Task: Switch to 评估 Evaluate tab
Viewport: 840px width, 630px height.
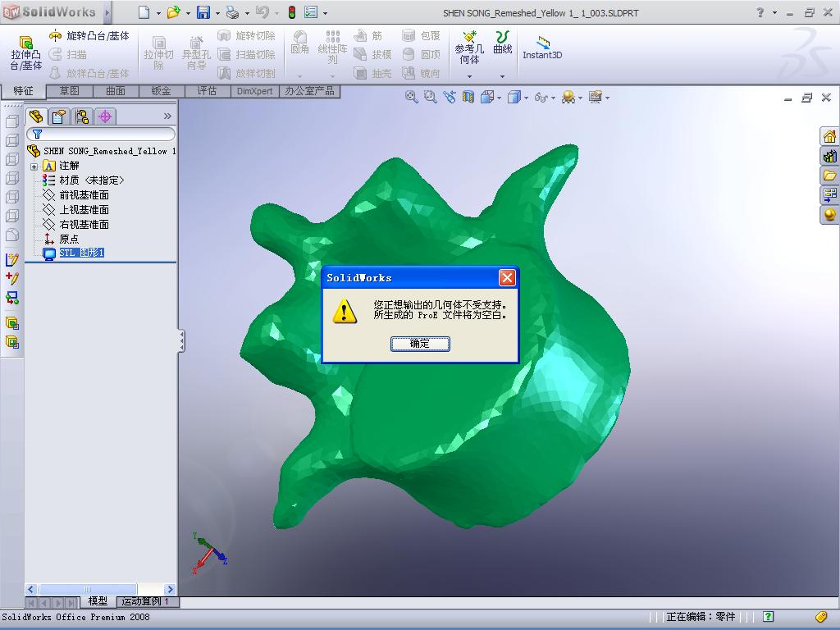Action: pyautogui.click(x=207, y=91)
